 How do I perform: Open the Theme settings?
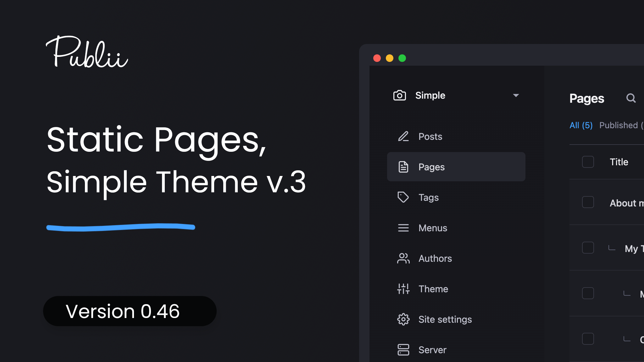433,289
